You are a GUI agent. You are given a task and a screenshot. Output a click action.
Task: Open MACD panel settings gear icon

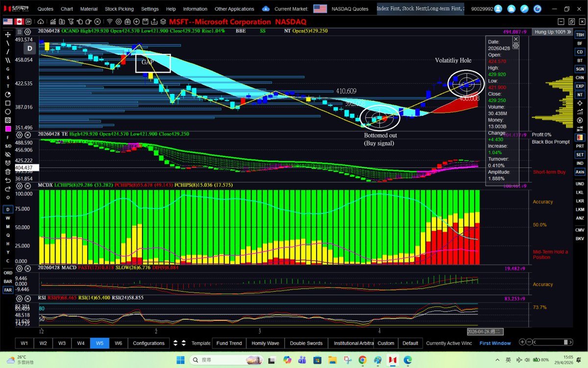pos(20,268)
